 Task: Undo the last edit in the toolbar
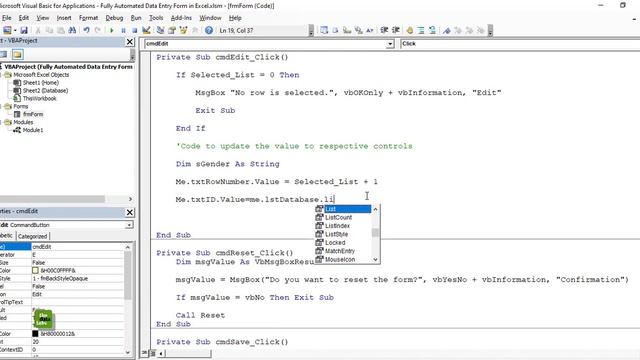click(86, 30)
